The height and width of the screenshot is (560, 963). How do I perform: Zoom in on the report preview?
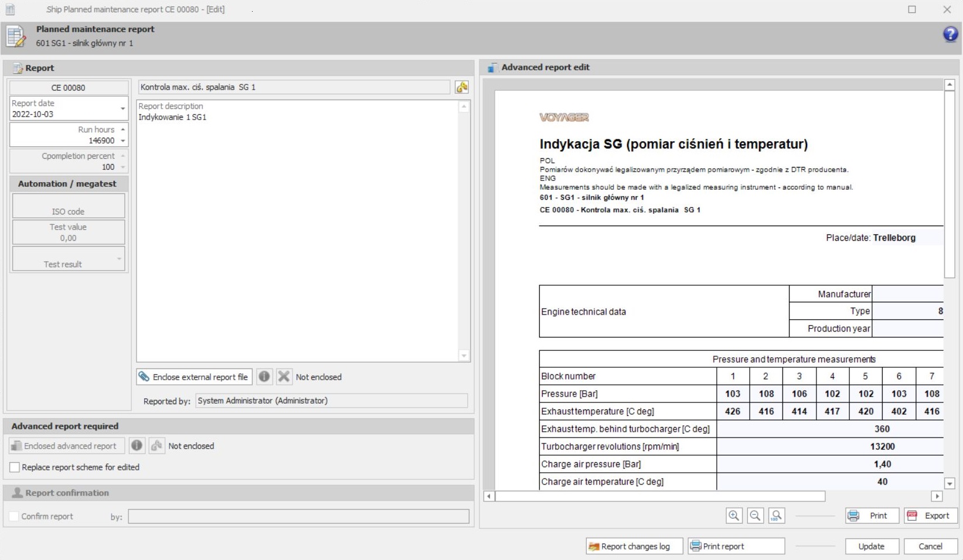[734, 515]
